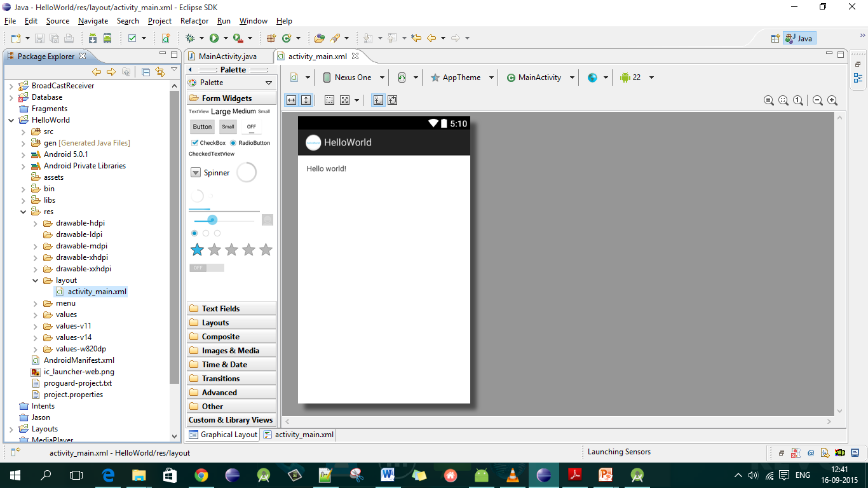Viewport: 868px width, 488px height.
Task: Click the green Run button icon
Action: 214,38
